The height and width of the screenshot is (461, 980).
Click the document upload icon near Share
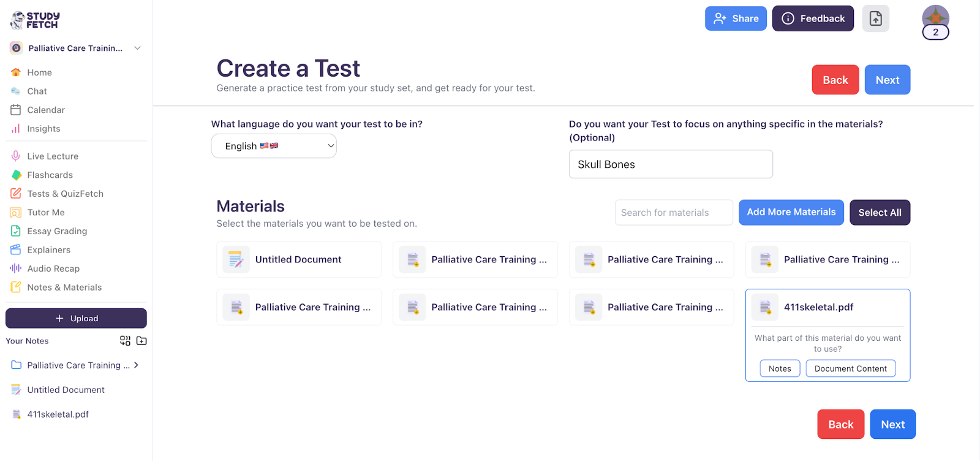(x=875, y=18)
